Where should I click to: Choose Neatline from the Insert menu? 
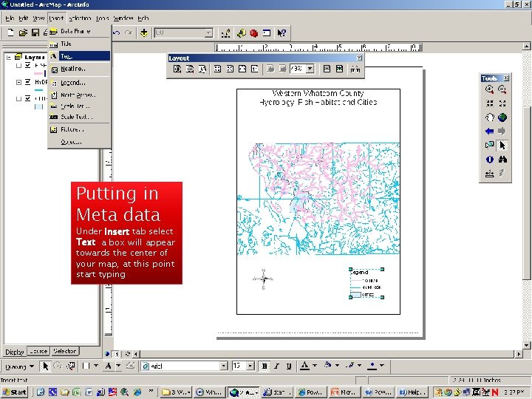(x=80, y=69)
